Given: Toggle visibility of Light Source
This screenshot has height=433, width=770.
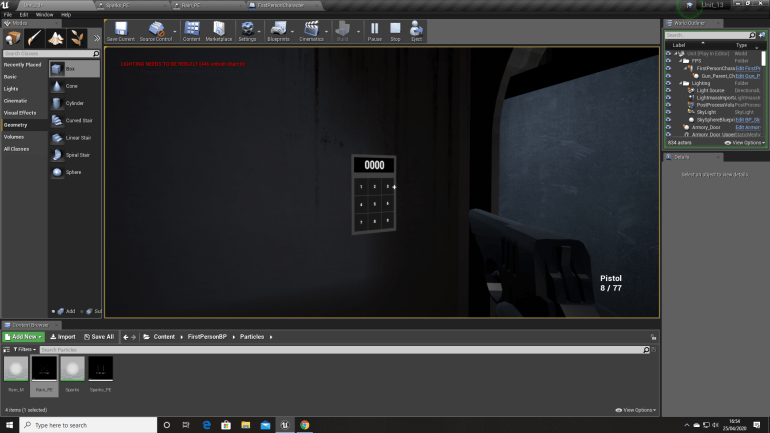Looking at the screenshot, I should [x=668, y=90].
